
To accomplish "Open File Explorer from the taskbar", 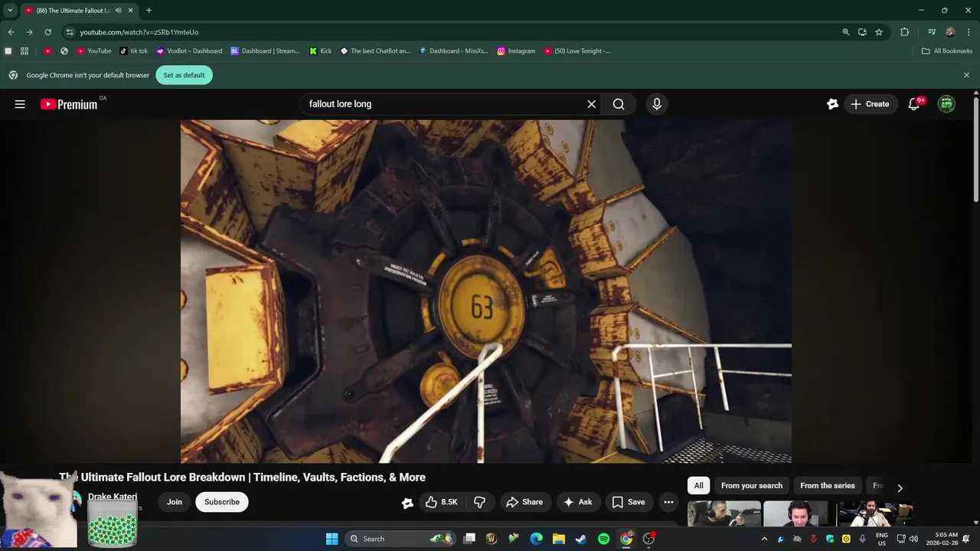I will [x=559, y=539].
